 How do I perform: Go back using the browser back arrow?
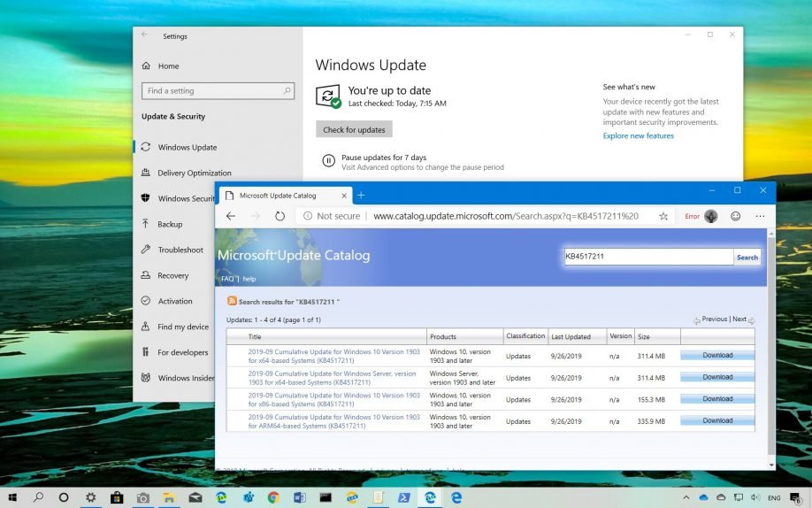(x=231, y=216)
